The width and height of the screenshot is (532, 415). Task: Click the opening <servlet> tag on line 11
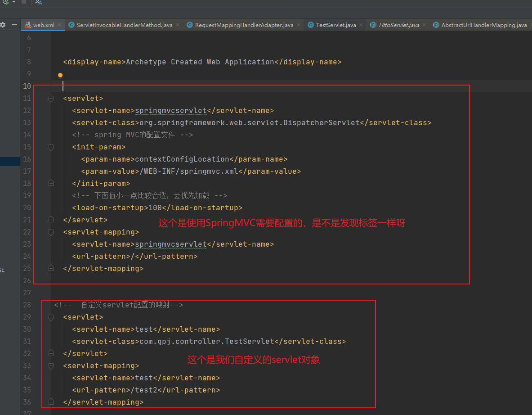[x=83, y=99]
